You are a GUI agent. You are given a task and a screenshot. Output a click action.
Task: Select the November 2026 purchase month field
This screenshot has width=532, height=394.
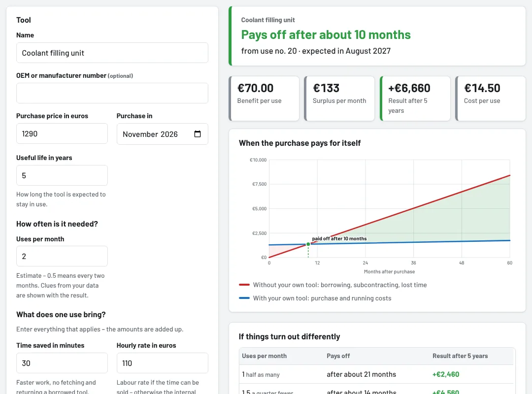pyautogui.click(x=162, y=134)
